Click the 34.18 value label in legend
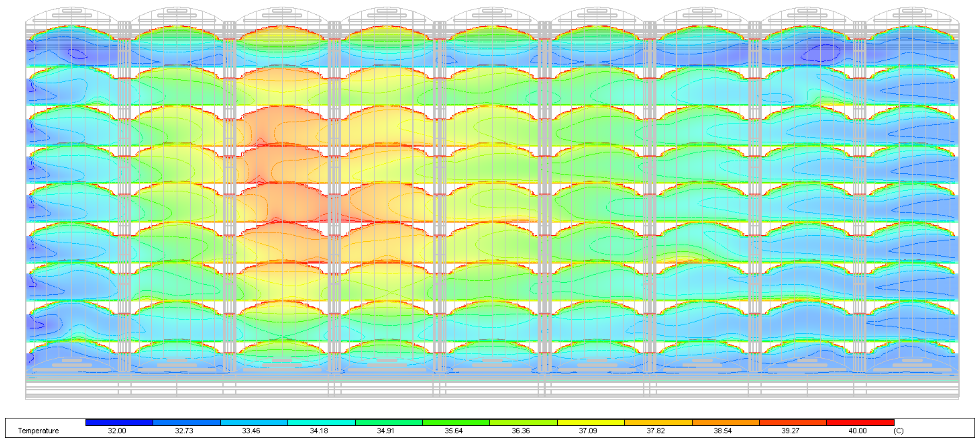This screenshot has width=980, height=444. tap(318, 431)
